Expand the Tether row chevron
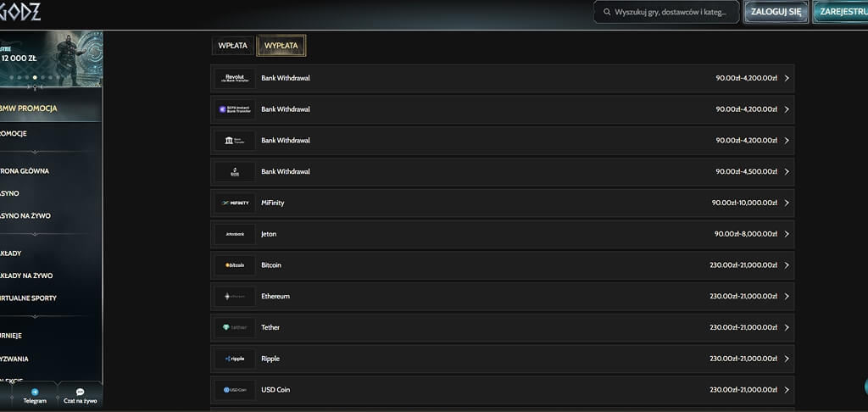The height and width of the screenshot is (412, 868). [787, 328]
